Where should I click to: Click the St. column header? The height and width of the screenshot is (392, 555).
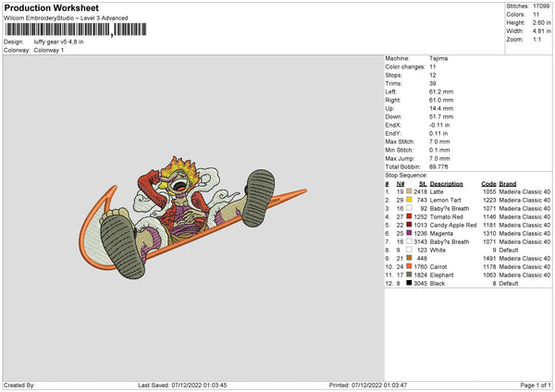pos(423,184)
